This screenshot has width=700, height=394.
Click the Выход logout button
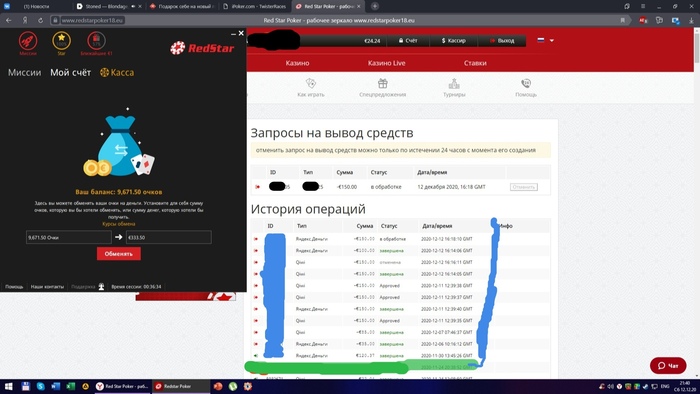(502, 41)
